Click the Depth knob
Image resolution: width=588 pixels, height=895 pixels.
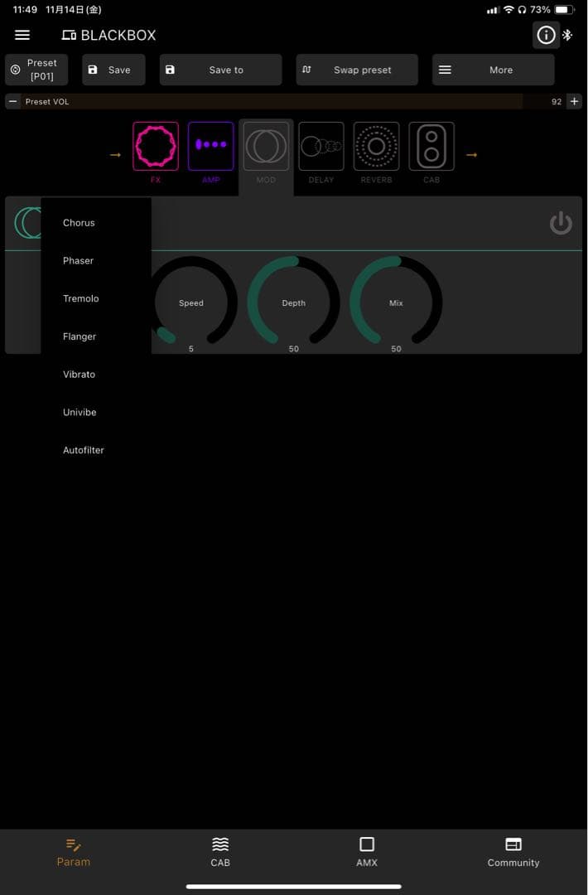click(294, 302)
